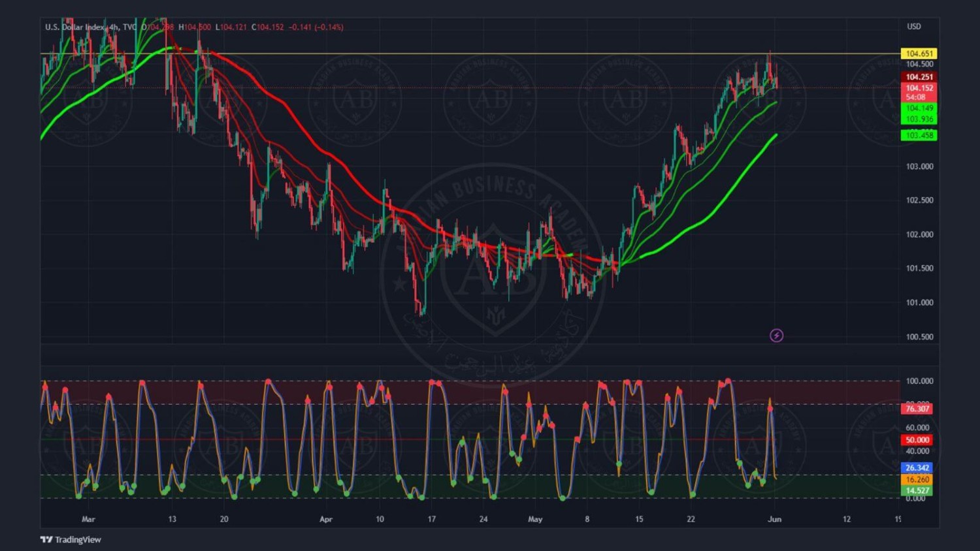Click the green 14.527 oscillator value label
Screen dimensions: 980x551
click(x=917, y=490)
